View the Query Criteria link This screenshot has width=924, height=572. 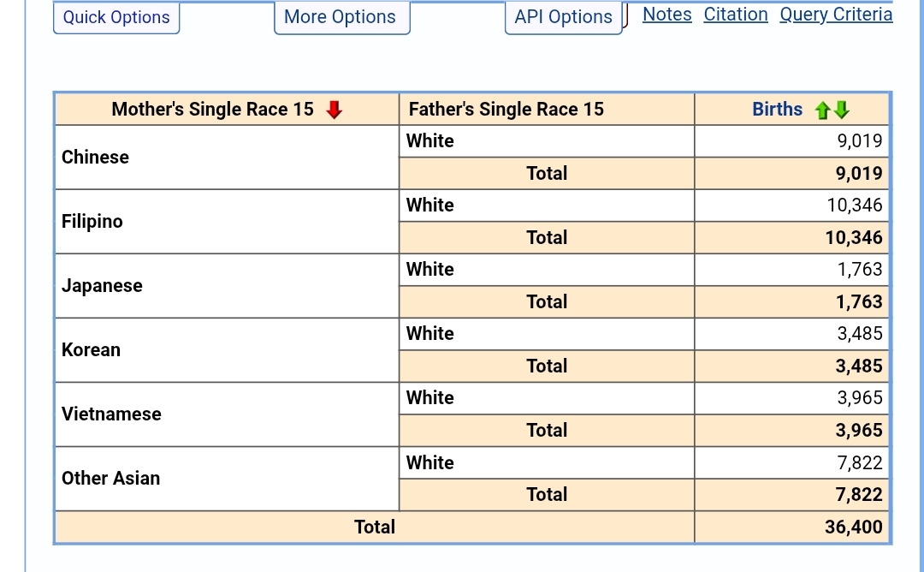(x=836, y=15)
